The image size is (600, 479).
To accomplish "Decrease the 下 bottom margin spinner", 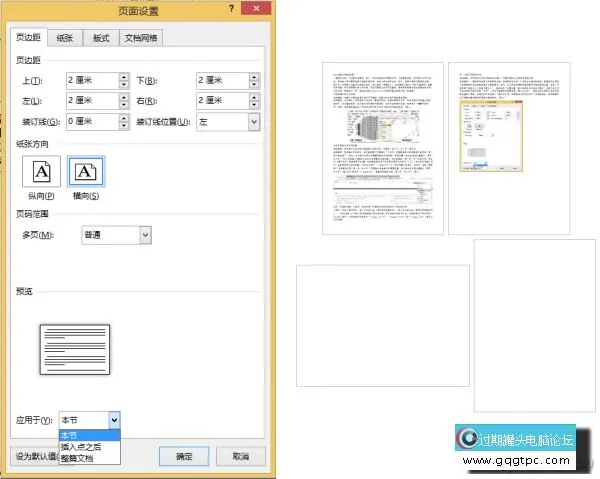I will (254, 85).
